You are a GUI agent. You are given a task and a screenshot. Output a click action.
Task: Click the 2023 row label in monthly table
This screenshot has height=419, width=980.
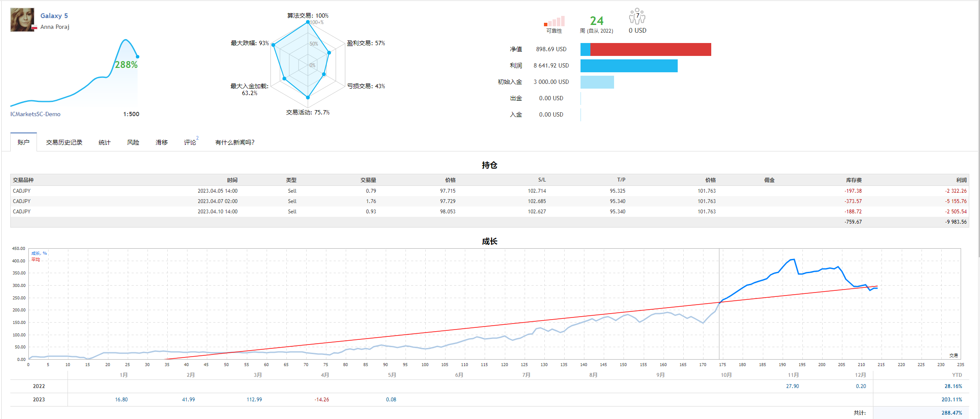[39, 400]
